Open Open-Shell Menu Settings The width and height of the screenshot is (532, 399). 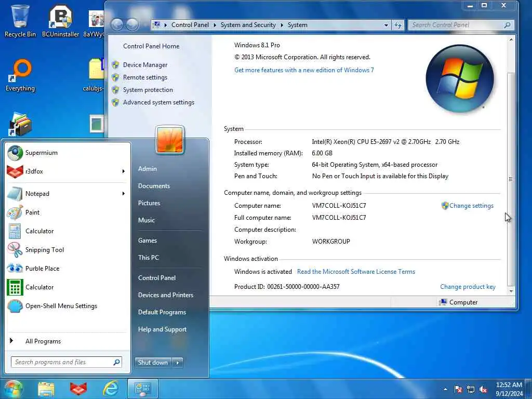(x=67, y=305)
